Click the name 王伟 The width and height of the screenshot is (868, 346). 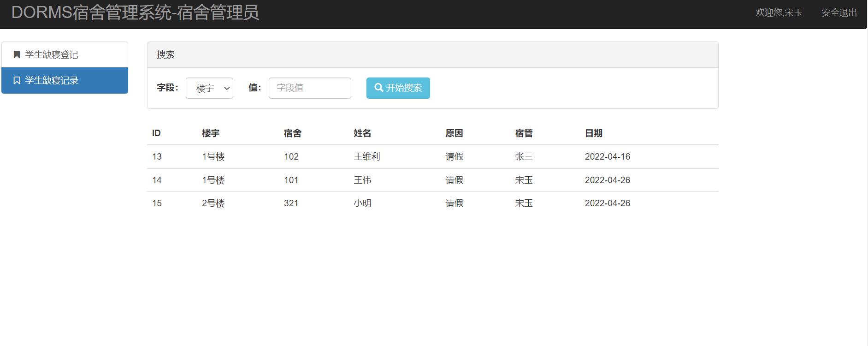(362, 180)
